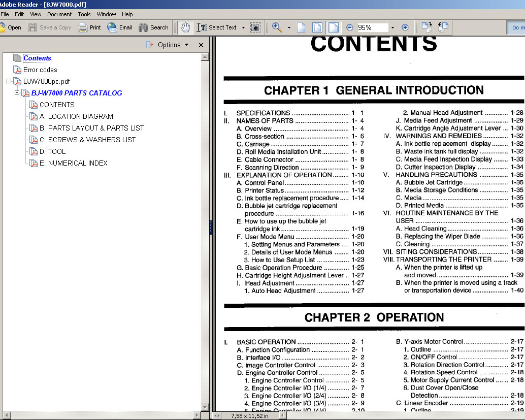Go to B. PARTS LAYOUT & PARTS LIST
The width and height of the screenshot is (525, 420).
coord(91,128)
